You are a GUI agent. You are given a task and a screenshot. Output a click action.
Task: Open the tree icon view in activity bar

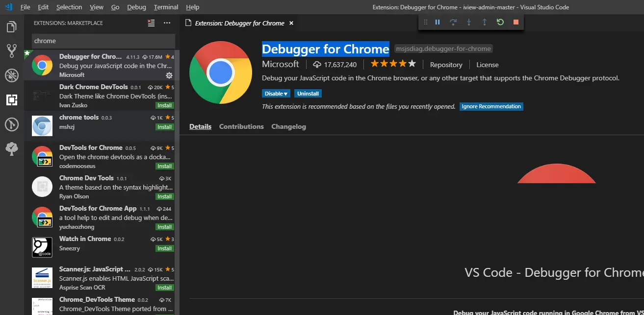[12, 148]
